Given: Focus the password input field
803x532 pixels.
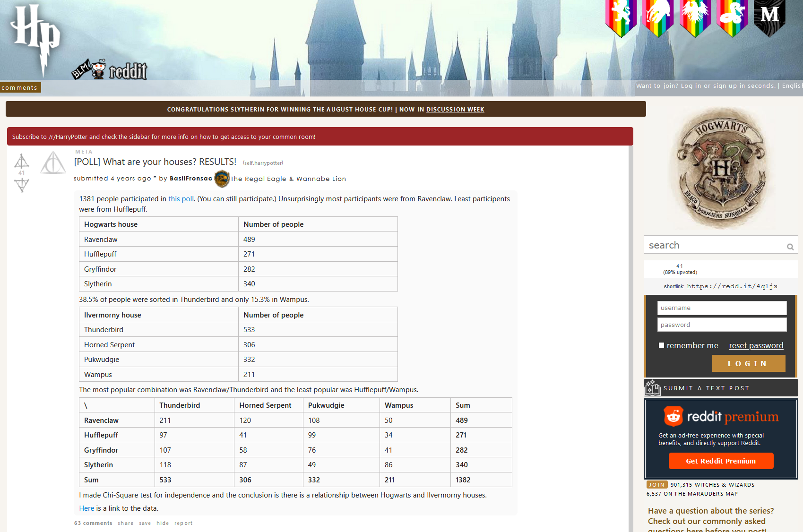Looking at the screenshot, I should coord(722,325).
